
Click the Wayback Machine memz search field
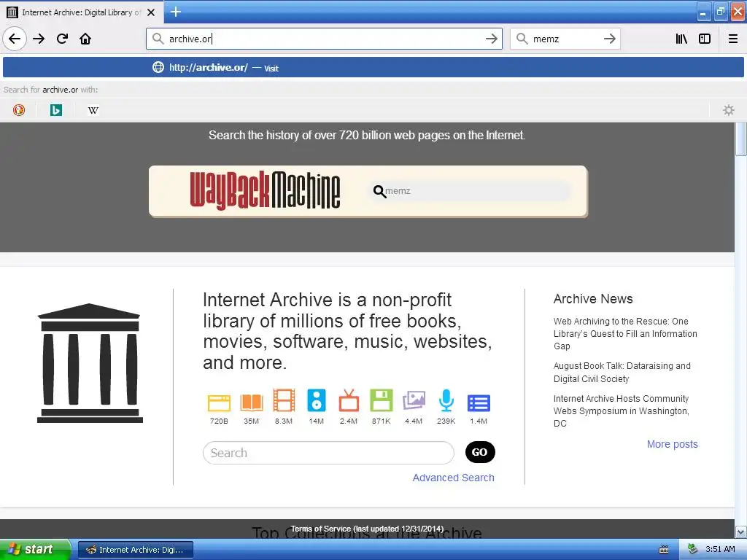pos(469,191)
